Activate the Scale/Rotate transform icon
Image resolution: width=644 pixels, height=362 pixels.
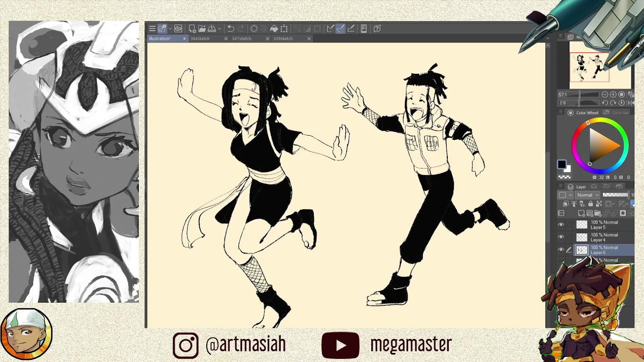point(284,29)
